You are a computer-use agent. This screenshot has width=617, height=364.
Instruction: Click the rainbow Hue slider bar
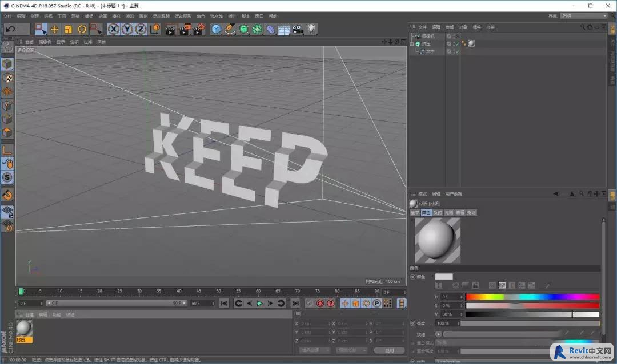532,297
